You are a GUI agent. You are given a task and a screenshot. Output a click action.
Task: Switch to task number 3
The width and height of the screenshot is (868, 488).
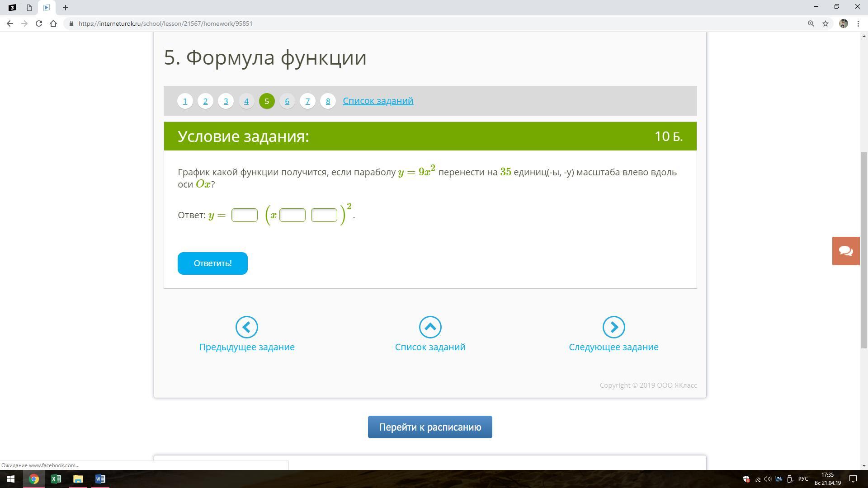pyautogui.click(x=226, y=101)
